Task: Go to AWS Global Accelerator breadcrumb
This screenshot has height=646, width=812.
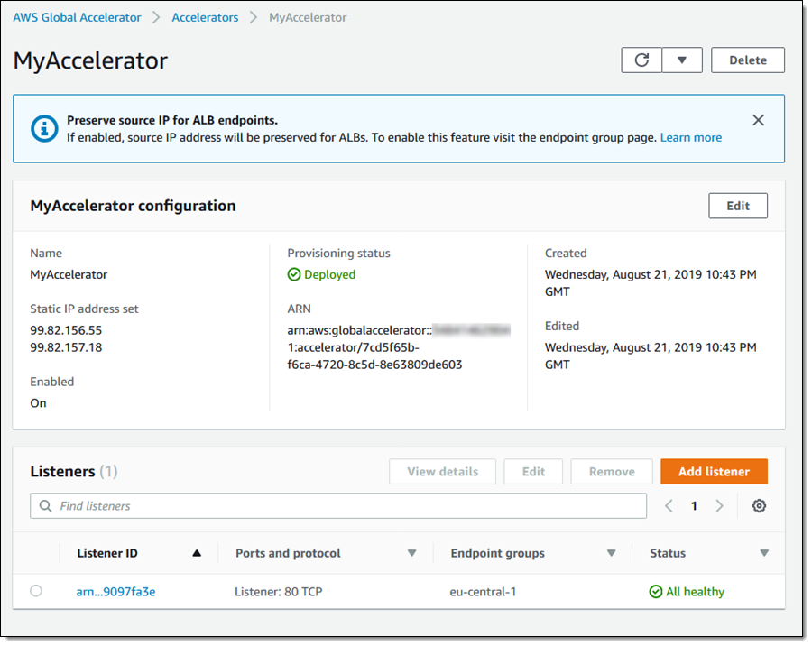Action: 77,17
